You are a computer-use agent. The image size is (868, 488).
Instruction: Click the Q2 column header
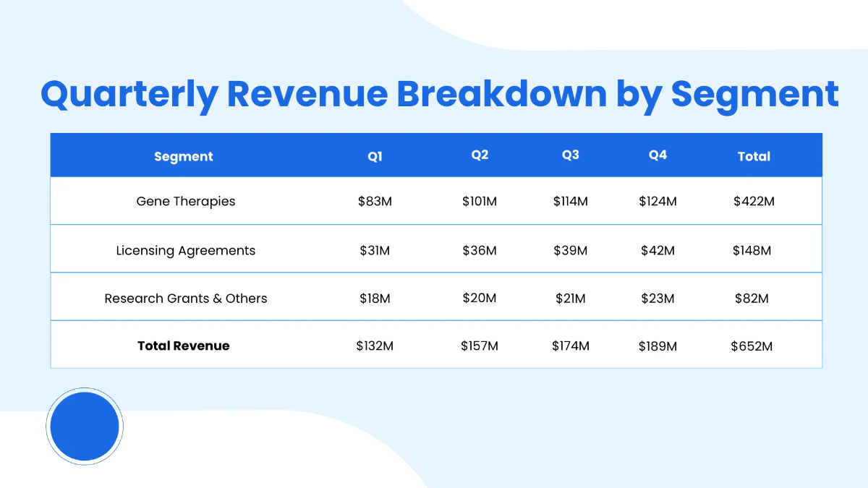tap(480, 155)
